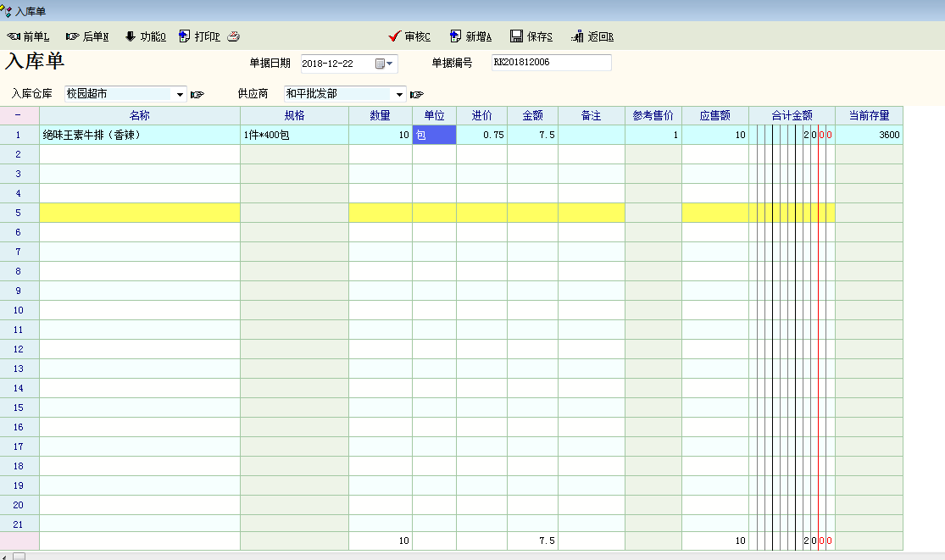Expand the 供应商 supplier dropdown
The height and width of the screenshot is (560, 945).
[399, 94]
